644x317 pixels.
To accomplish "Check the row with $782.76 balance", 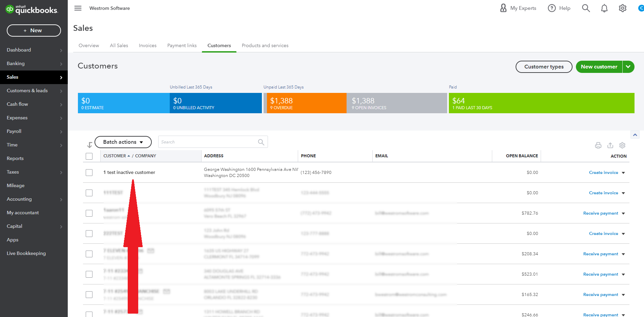I will pos(89,213).
